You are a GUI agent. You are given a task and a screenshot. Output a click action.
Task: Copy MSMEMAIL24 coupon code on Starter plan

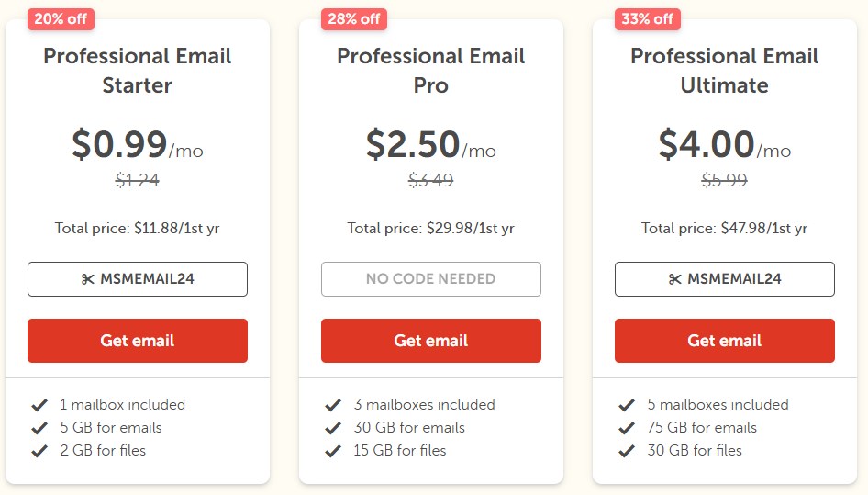138,279
